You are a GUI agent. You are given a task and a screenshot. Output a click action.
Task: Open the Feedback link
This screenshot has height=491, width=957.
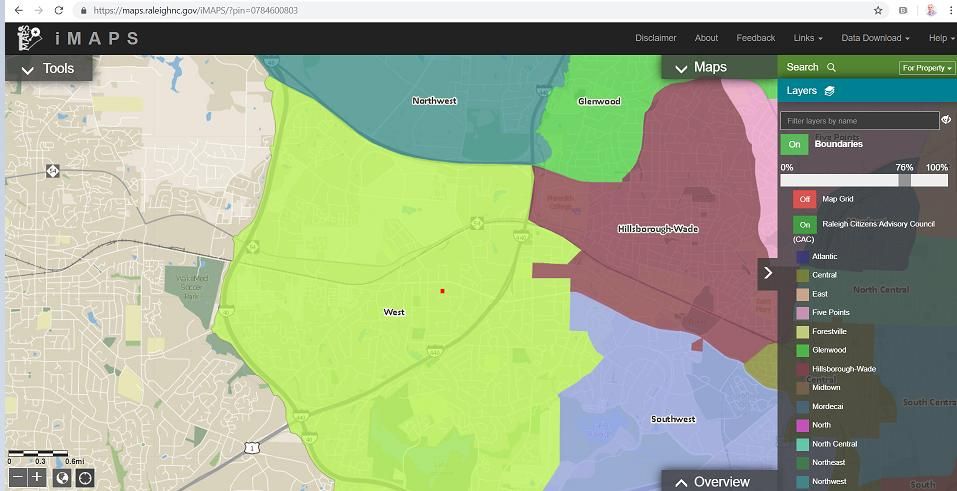click(756, 38)
